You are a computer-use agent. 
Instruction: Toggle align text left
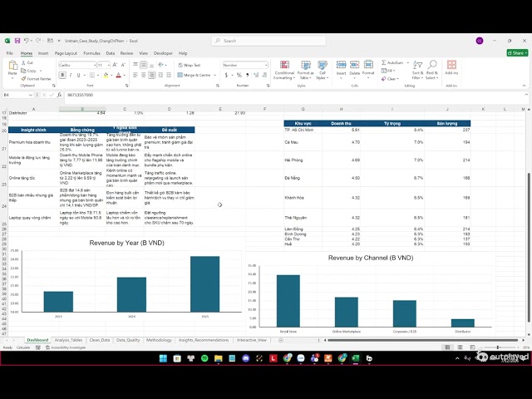tap(135, 75)
